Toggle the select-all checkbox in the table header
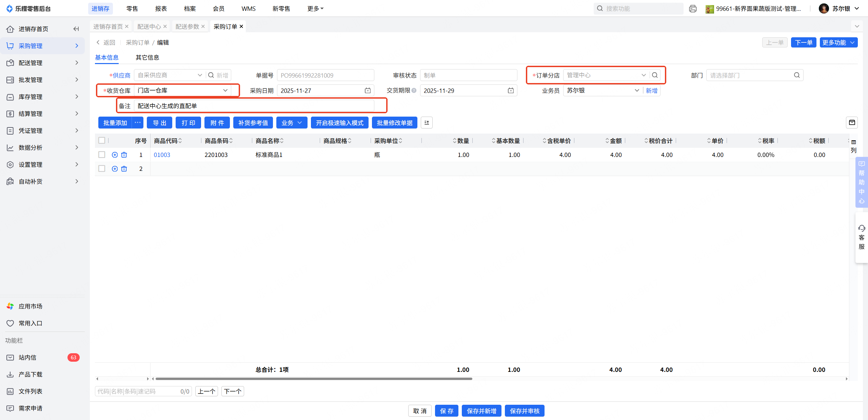The height and width of the screenshot is (420, 868). pos(102,140)
